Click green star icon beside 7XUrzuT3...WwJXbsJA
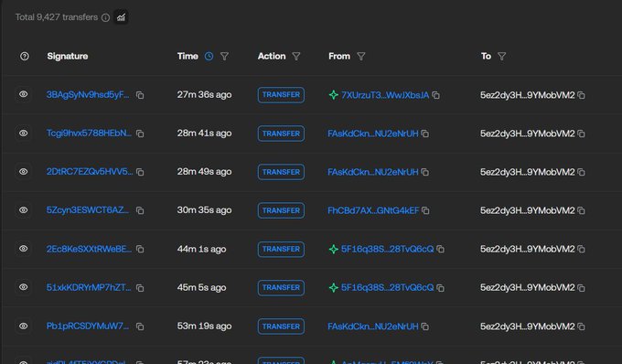The height and width of the screenshot is (364, 622). pyautogui.click(x=334, y=95)
